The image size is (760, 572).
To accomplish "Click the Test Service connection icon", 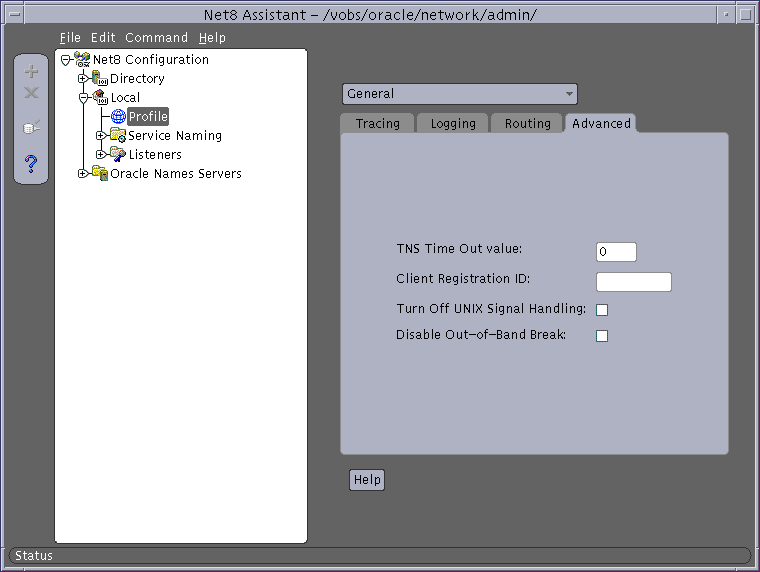I will pos(31,127).
